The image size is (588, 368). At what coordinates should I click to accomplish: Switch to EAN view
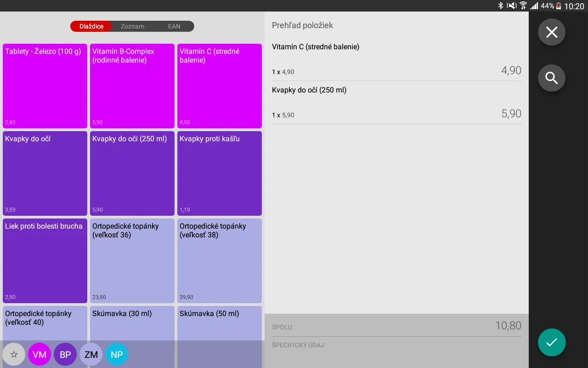(x=174, y=26)
